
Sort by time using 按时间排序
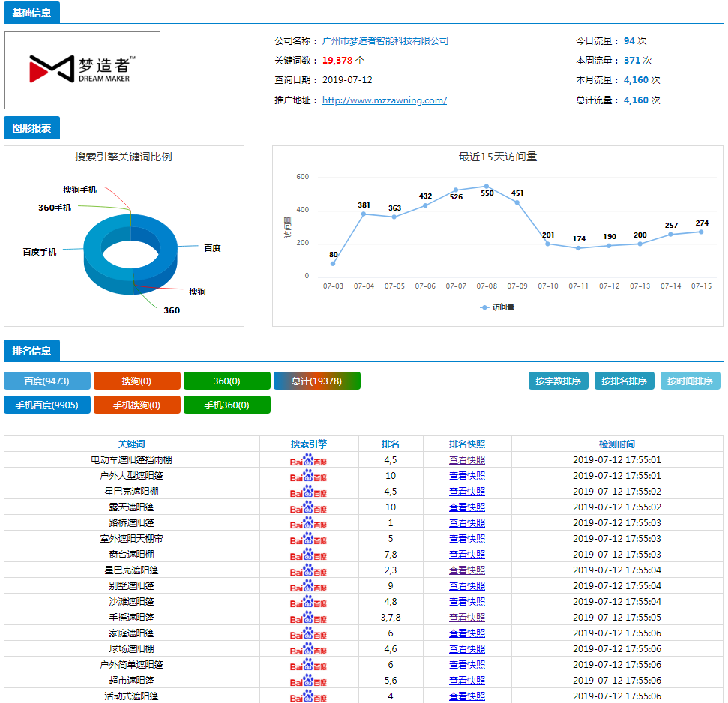pyautogui.click(x=690, y=381)
